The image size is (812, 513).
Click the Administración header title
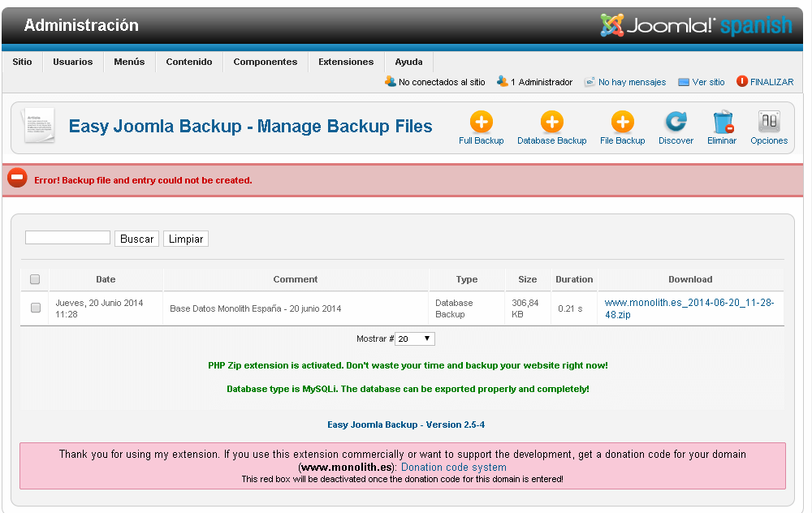[81, 25]
